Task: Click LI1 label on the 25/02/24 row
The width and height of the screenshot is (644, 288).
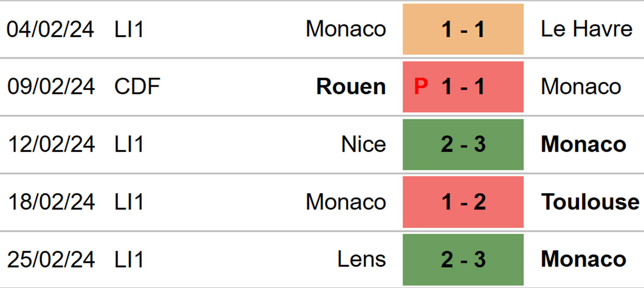Action: coord(129,260)
